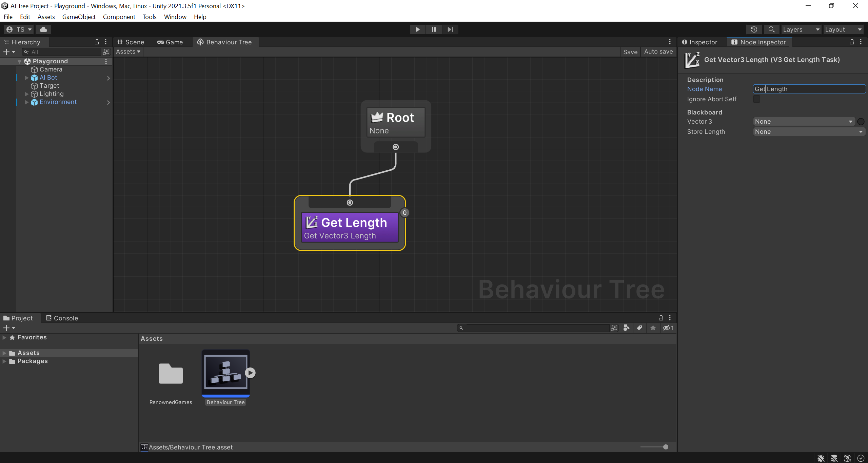868x463 pixels.
Task: Click the favorites star icon in Project toolbar
Action: pyautogui.click(x=653, y=328)
